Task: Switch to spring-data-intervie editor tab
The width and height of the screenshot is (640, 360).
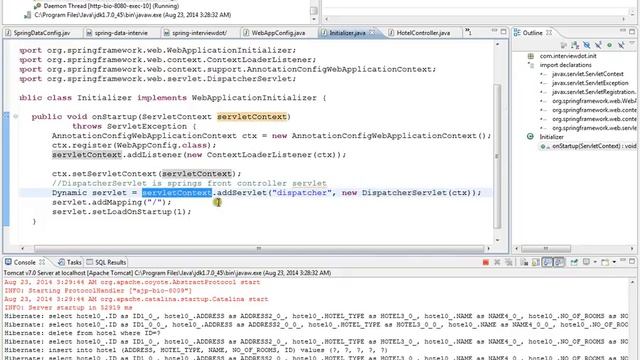Action: (x=121, y=33)
